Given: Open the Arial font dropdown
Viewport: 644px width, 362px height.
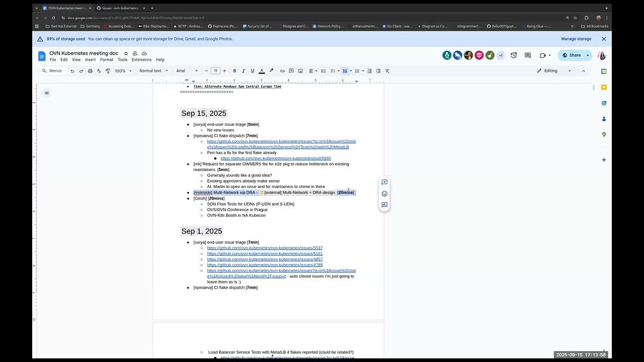Looking at the screenshot, I should pos(187,71).
